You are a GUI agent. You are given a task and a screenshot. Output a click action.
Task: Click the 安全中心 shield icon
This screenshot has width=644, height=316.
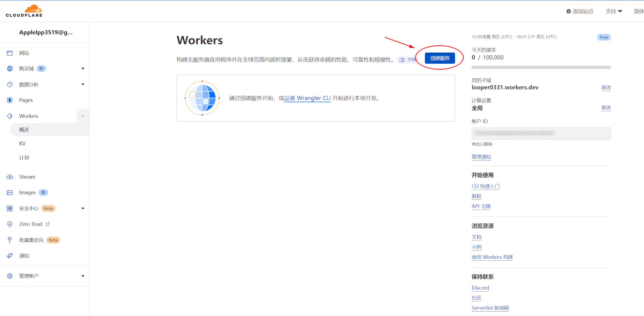tap(10, 208)
